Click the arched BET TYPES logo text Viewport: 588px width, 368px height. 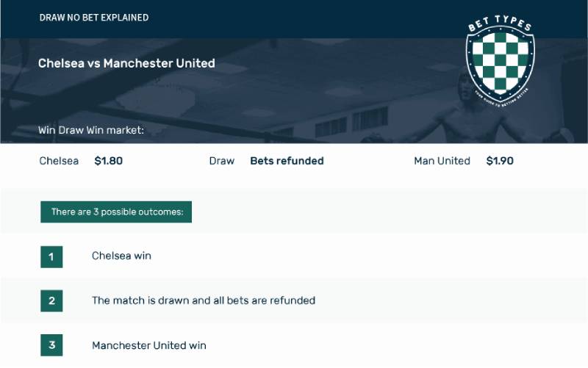point(500,24)
